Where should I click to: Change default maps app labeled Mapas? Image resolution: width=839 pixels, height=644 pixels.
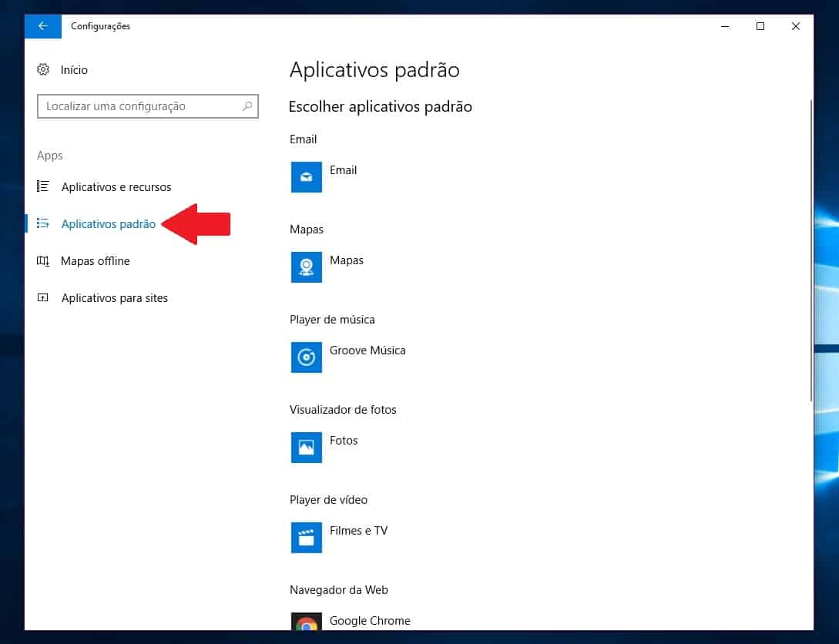(x=346, y=260)
